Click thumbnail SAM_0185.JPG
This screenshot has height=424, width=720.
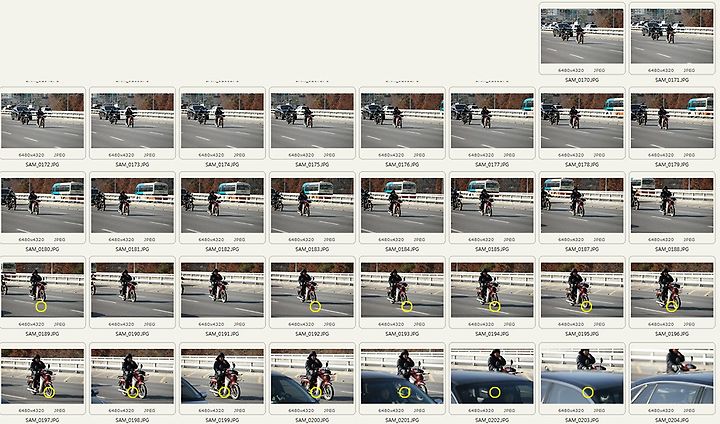coord(492,205)
